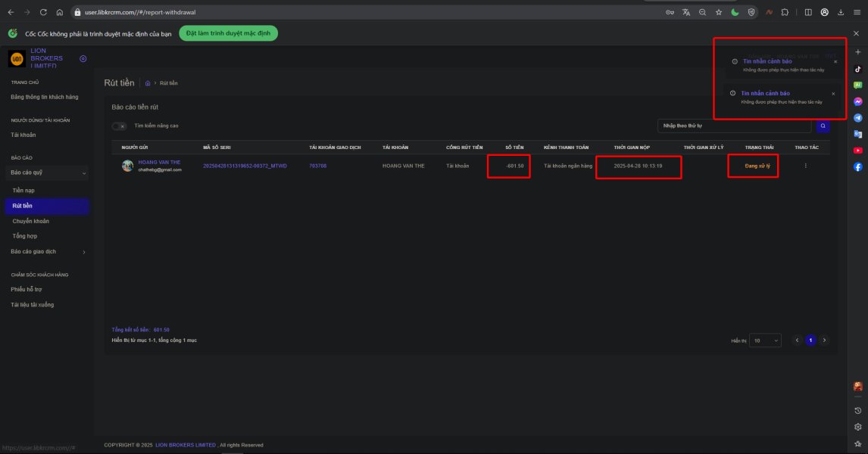Dismiss the first Tin nhắn cảnh báo notification

(835, 62)
